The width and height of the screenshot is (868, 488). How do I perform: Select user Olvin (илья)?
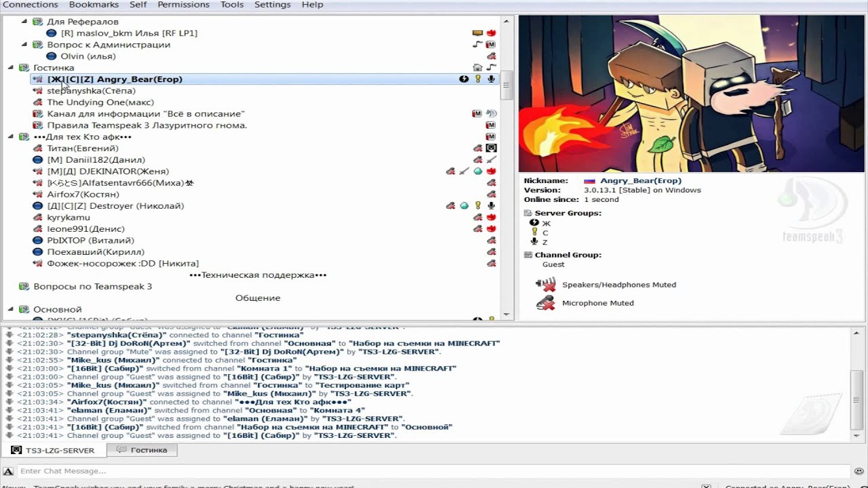pos(88,56)
